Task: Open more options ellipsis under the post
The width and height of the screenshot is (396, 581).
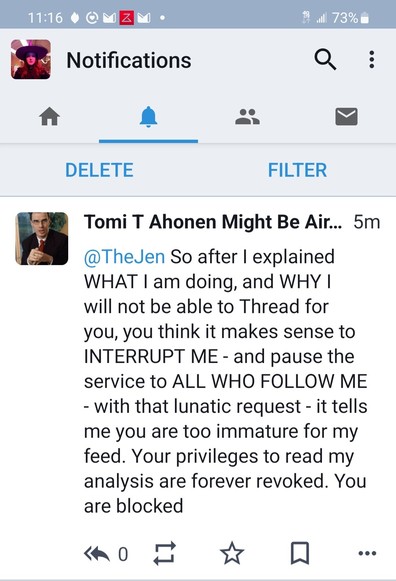Action: point(367,554)
